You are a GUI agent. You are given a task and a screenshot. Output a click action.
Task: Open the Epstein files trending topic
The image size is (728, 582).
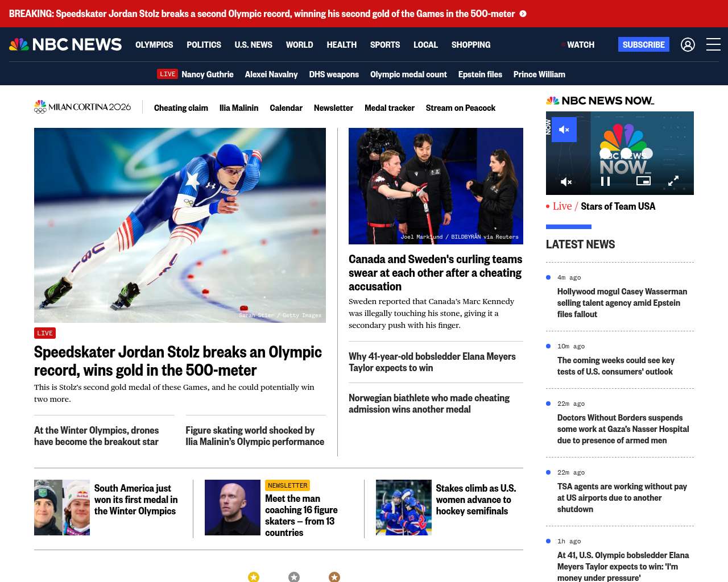[480, 74]
